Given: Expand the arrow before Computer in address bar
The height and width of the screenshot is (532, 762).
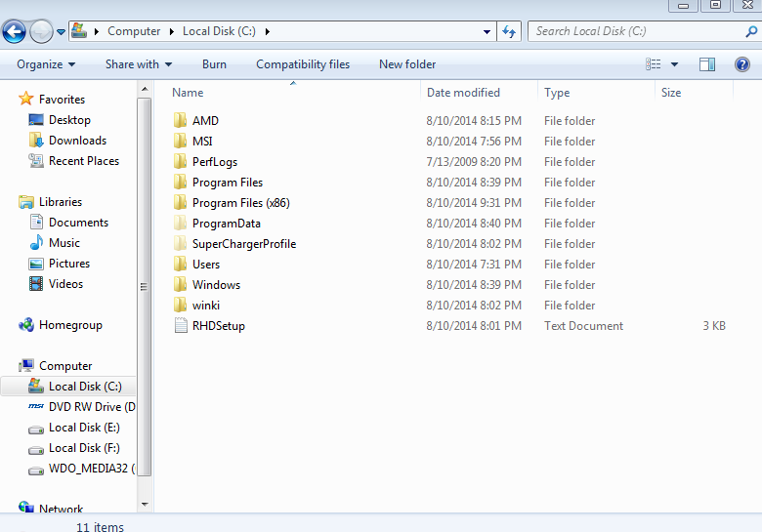Looking at the screenshot, I should (x=97, y=31).
